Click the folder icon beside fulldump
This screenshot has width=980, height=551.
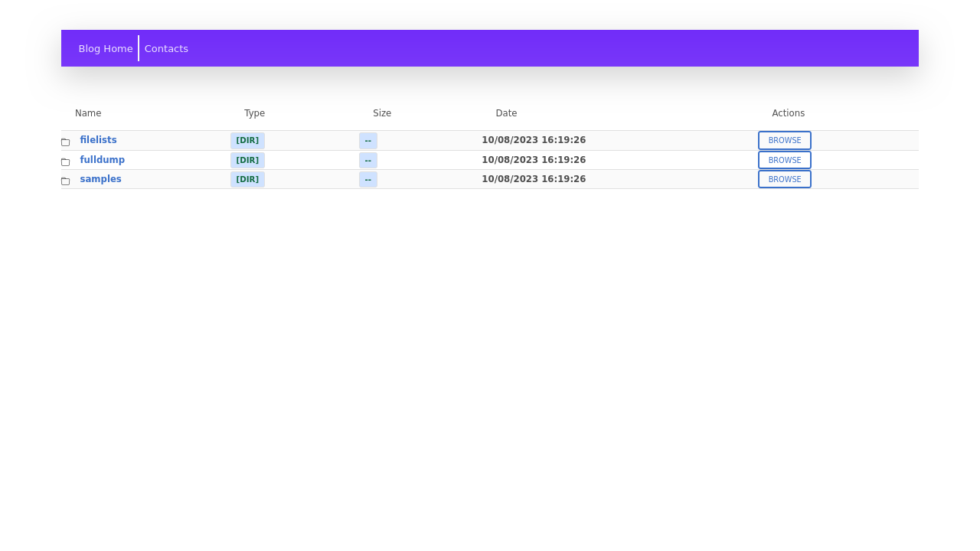pos(65,161)
